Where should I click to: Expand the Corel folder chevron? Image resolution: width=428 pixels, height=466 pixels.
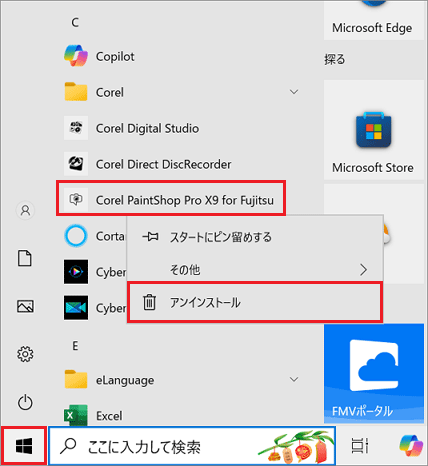pyautogui.click(x=294, y=92)
